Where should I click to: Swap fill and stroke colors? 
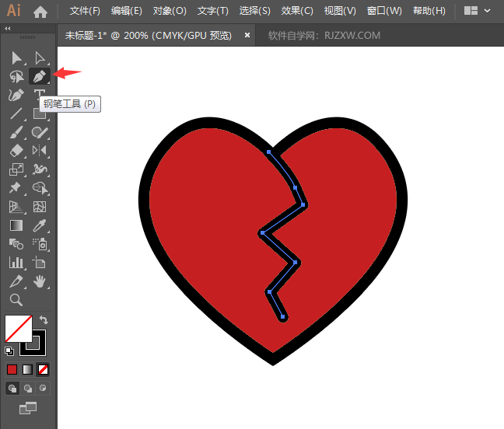click(x=44, y=319)
